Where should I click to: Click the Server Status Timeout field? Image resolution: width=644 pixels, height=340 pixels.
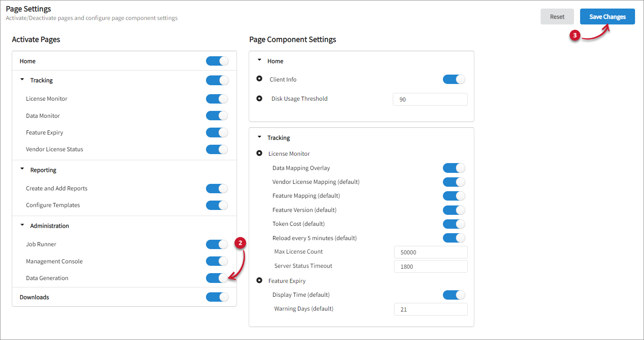[431, 267]
